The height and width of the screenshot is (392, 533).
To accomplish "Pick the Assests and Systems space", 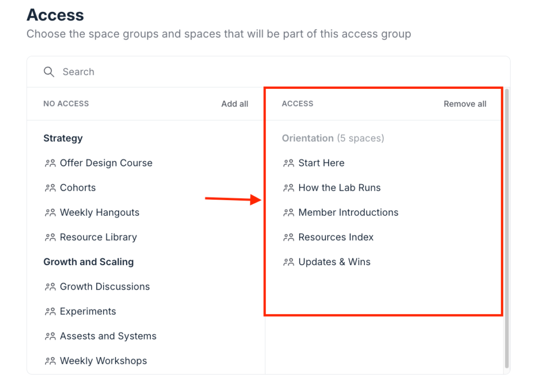I will [108, 336].
